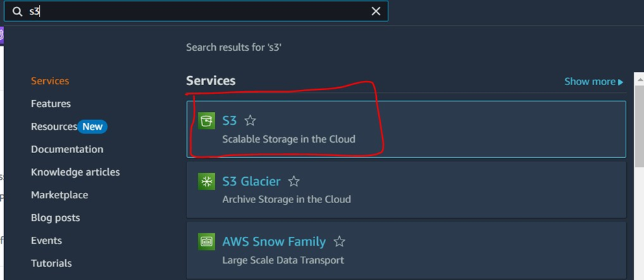Select the Features filter category

[x=51, y=104]
